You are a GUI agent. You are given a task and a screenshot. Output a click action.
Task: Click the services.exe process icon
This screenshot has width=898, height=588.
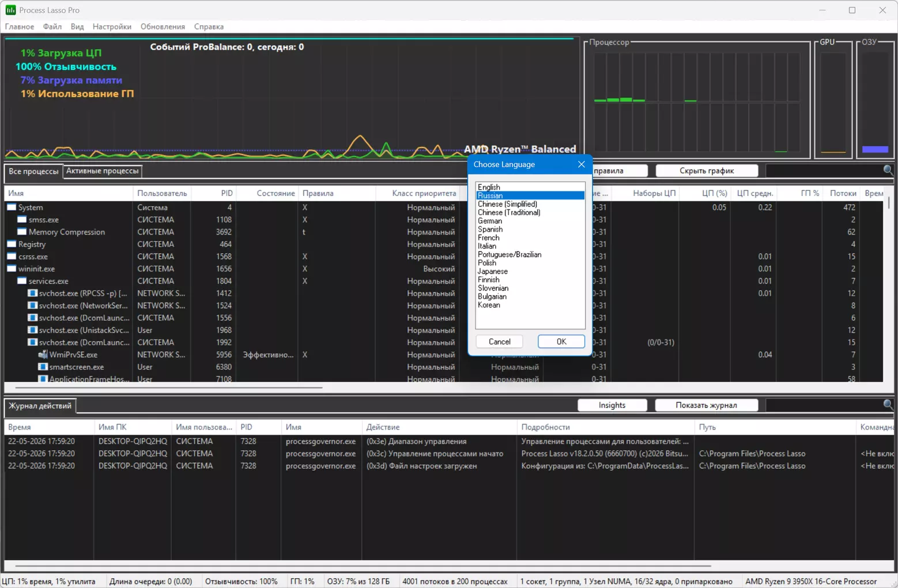[22, 281]
